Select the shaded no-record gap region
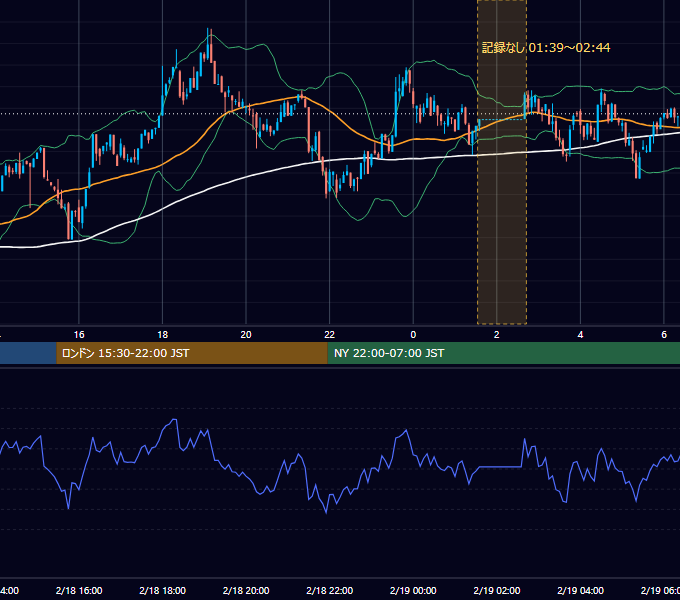The image size is (680, 600). (502, 162)
